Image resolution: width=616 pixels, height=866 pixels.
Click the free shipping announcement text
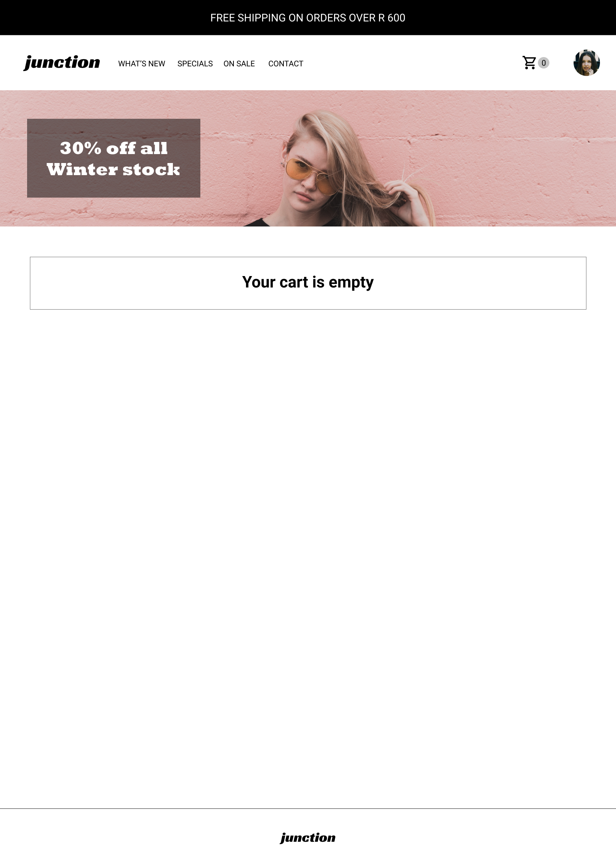click(x=308, y=18)
